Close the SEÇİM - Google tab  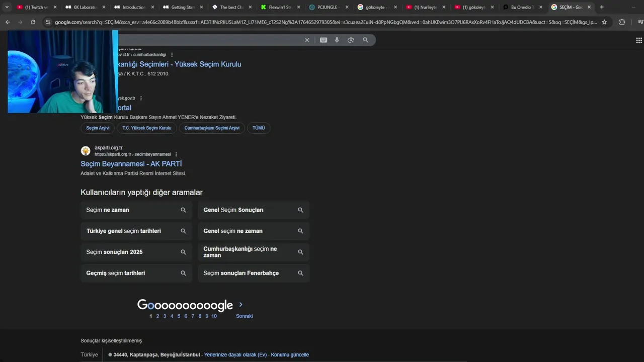589,7
